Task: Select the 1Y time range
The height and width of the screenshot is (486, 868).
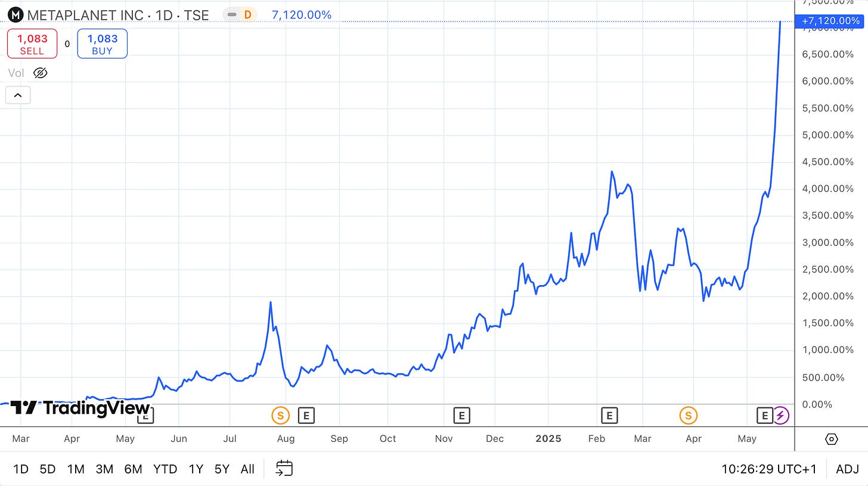Action: pos(196,469)
